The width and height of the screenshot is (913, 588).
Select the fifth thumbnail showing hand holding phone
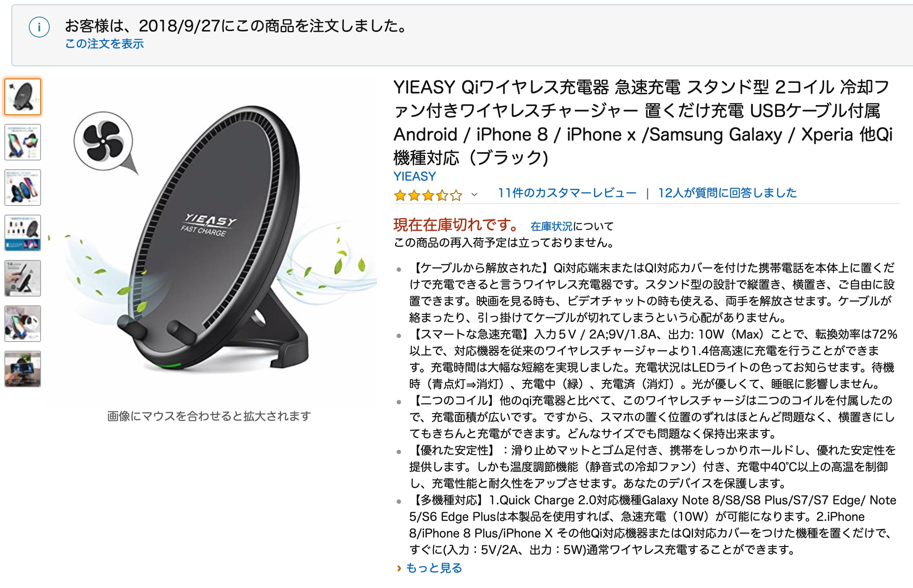pos(23,278)
